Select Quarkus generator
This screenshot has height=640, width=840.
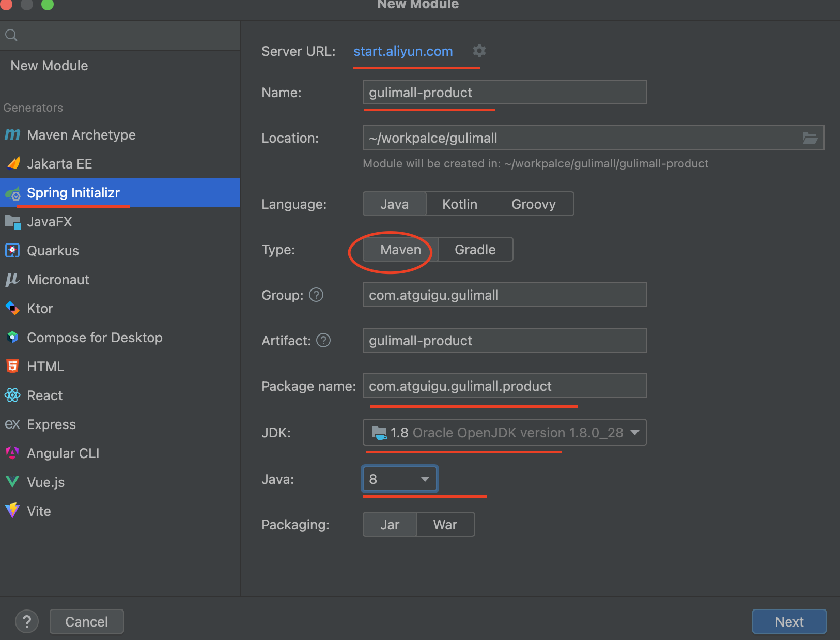click(120, 251)
